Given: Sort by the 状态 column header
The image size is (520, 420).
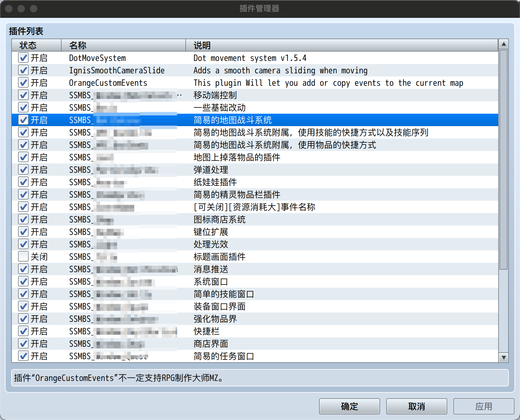Looking at the screenshot, I should 37,45.
